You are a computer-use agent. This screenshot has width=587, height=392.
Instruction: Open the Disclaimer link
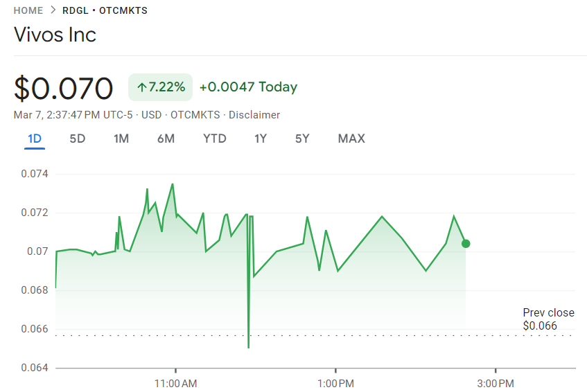[x=254, y=115]
